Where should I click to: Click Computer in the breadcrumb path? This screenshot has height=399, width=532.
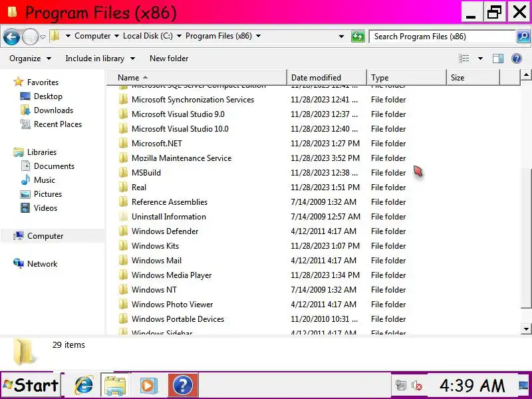(x=92, y=36)
